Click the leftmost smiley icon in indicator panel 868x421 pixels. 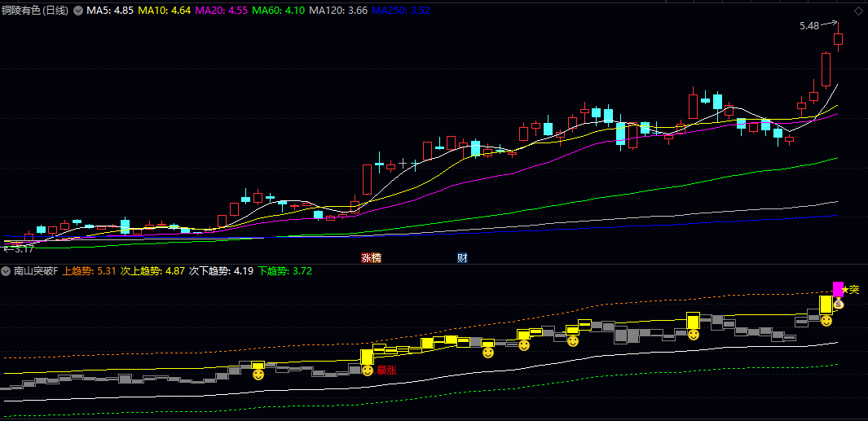pos(258,375)
